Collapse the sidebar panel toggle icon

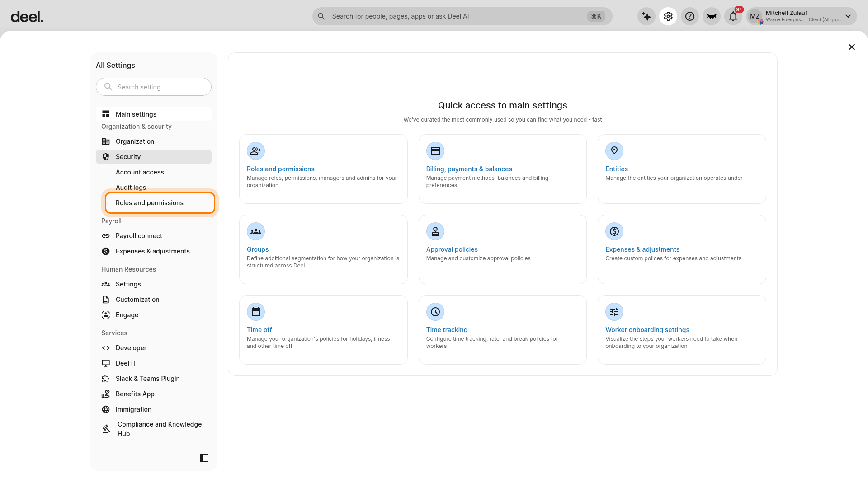[204, 458]
